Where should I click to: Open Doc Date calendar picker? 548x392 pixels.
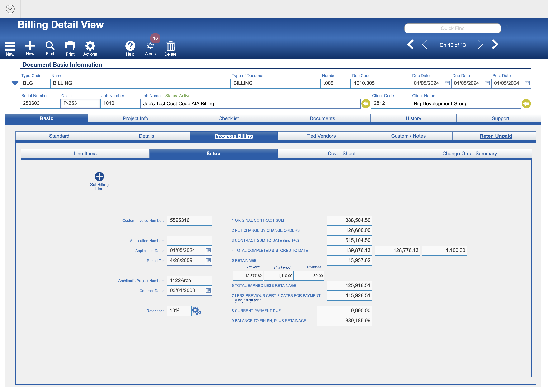click(447, 83)
